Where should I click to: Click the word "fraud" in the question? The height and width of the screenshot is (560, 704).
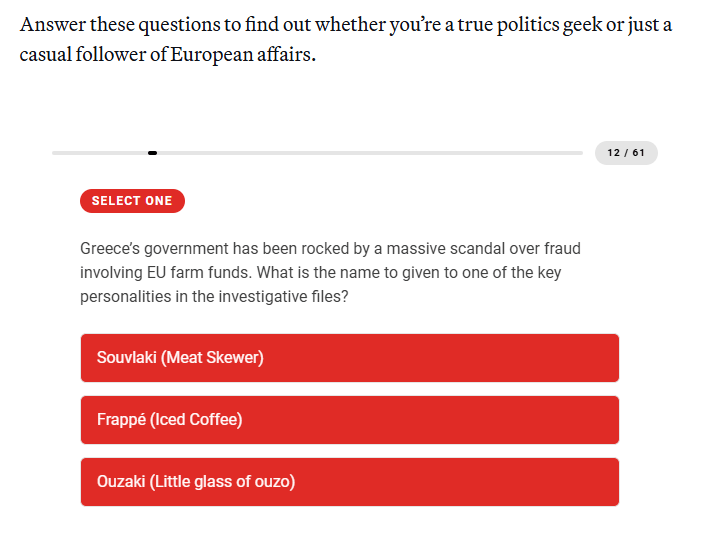[560, 248]
